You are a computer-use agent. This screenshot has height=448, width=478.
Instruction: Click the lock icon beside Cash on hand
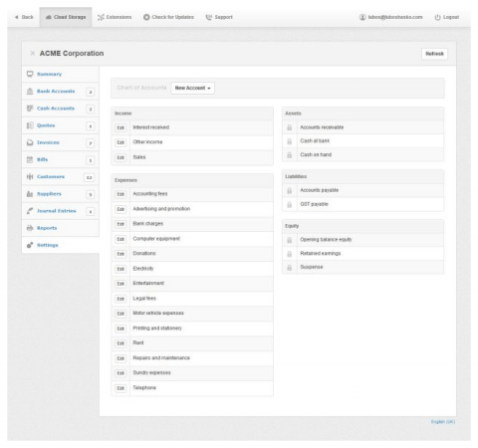click(x=290, y=155)
